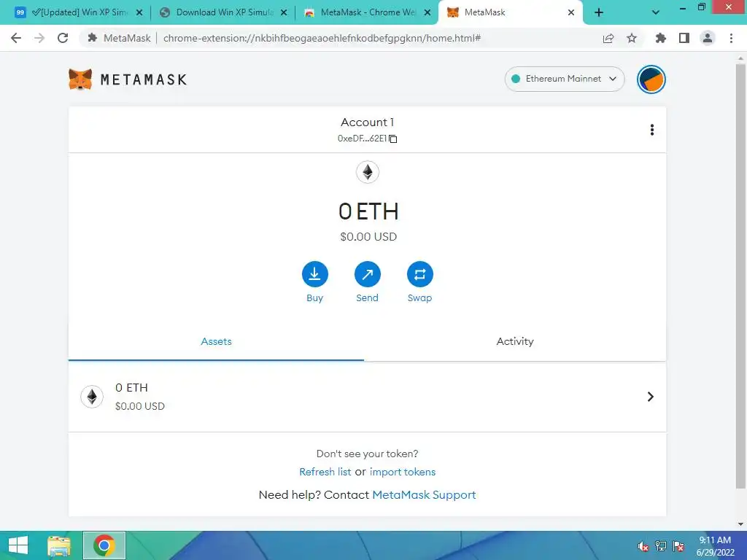
Task: Click the page vertical scrollbar
Action: (x=740, y=276)
